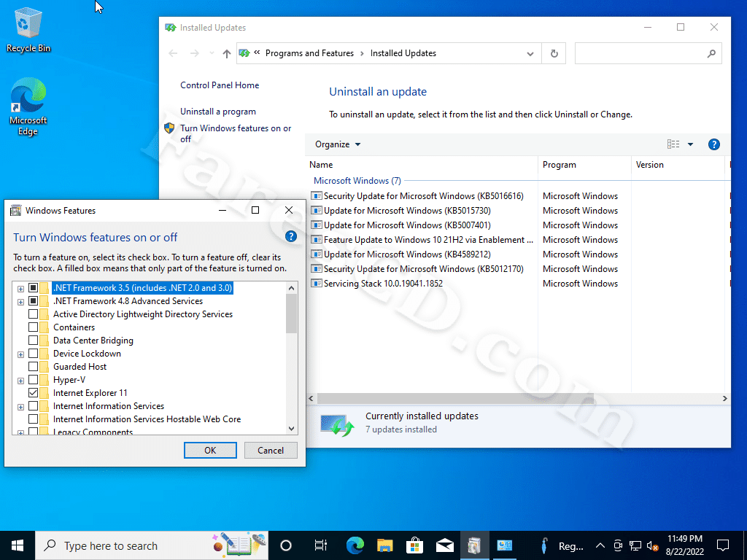Launch Microsoft Edge from the taskbar

click(x=355, y=545)
